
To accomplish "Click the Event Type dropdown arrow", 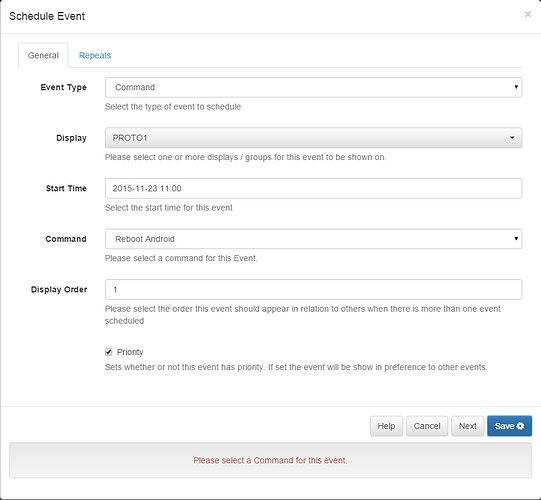I will point(516,87).
